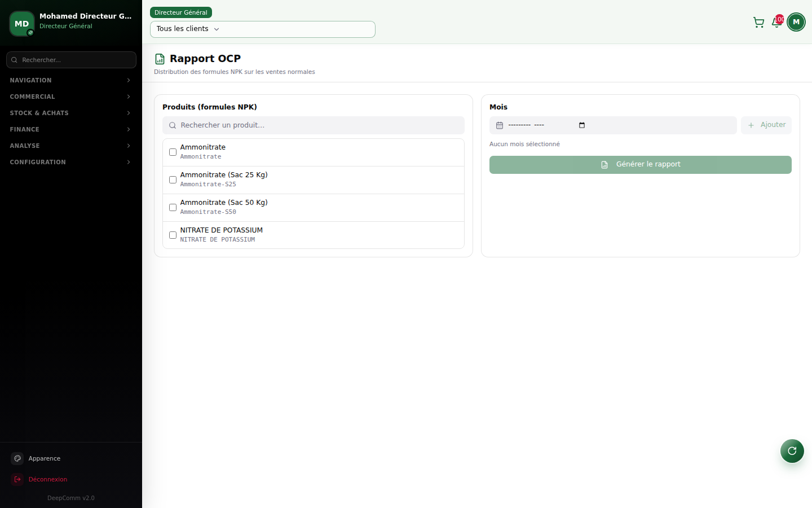Expand the COMMERCIAL section chevron
This screenshot has width=812, height=508.
click(x=129, y=97)
